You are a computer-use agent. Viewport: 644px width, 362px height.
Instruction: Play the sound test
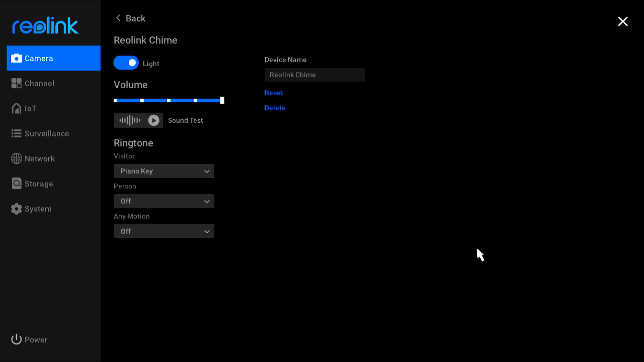(154, 120)
